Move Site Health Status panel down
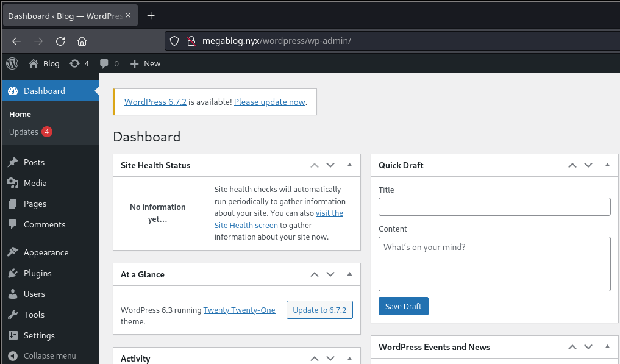This screenshot has height=364, width=620. 330,165
